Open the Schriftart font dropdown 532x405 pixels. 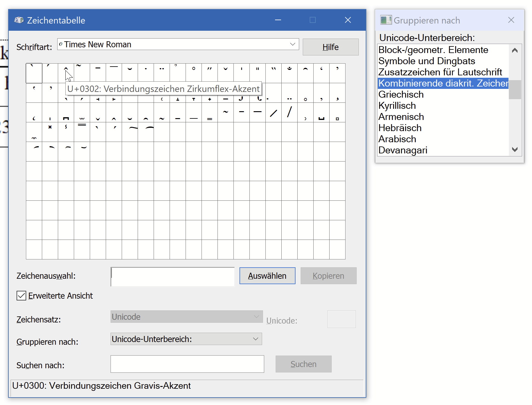[x=293, y=44]
